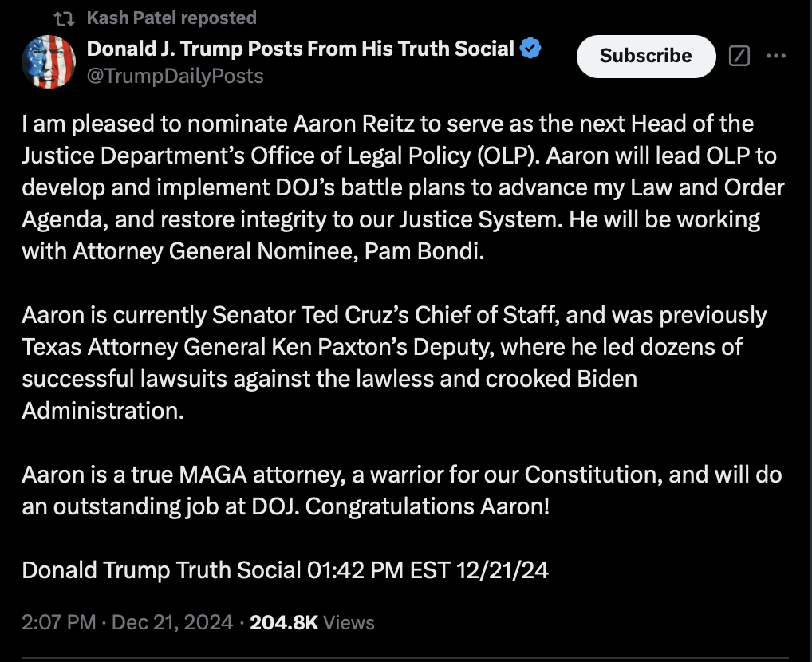Subscribe to this account
Image resolution: width=812 pixels, height=662 pixels.
click(646, 56)
